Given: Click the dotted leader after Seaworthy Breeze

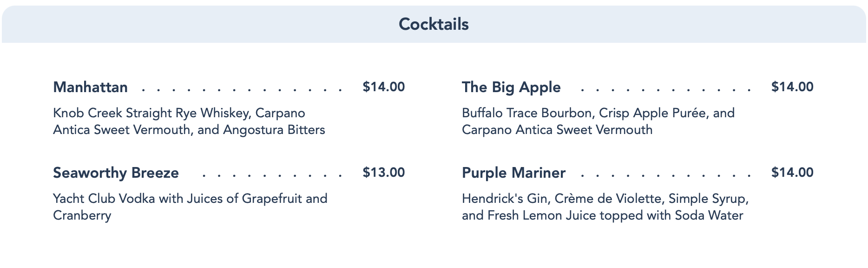Looking at the screenshot, I should [272, 174].
